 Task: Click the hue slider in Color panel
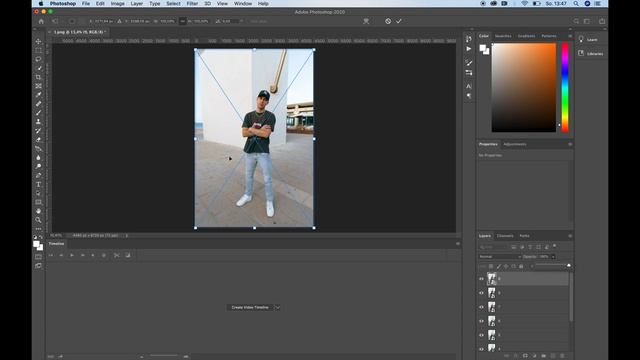tap(565, 88)
